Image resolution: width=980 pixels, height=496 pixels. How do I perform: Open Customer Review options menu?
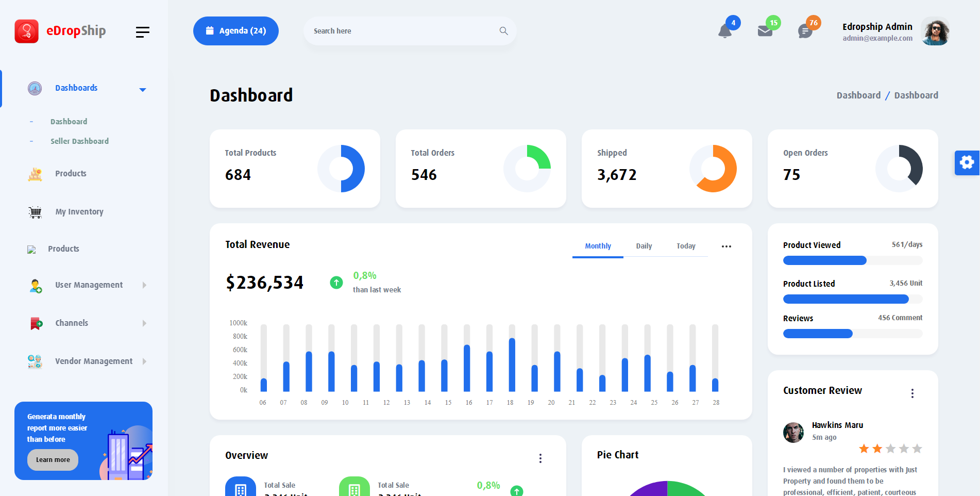(x=912, y=393)
